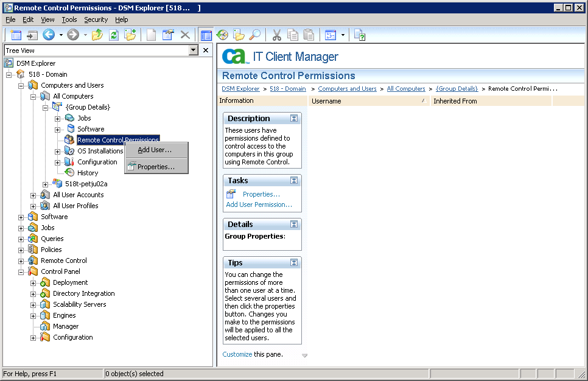Collapse the 518 - Domain tree node
Image resolution: width=588 pixels, height=381 pixels.
coord(9,74)
